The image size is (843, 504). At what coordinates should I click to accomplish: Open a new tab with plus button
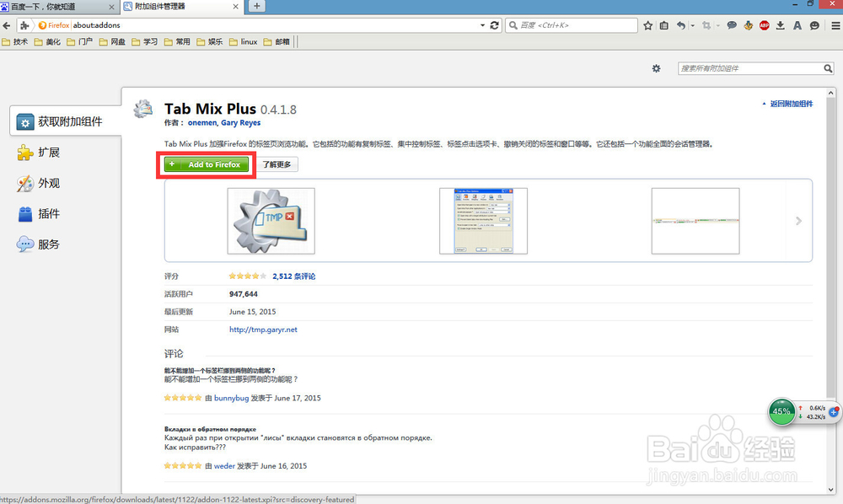pyautogui.click(x=257, y=6)
